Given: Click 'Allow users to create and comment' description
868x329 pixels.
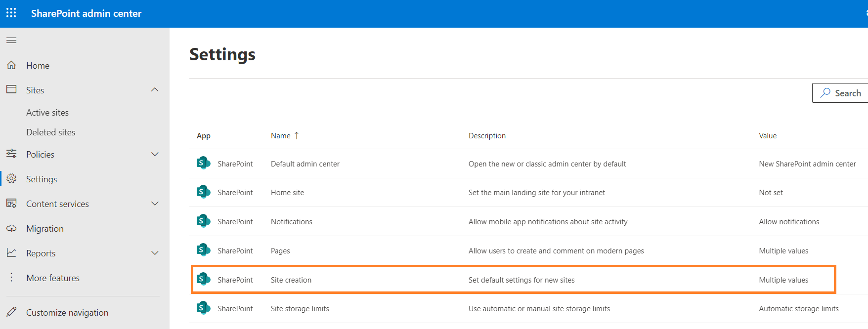Looking at the screenshot, I should [x=556, y=250].
